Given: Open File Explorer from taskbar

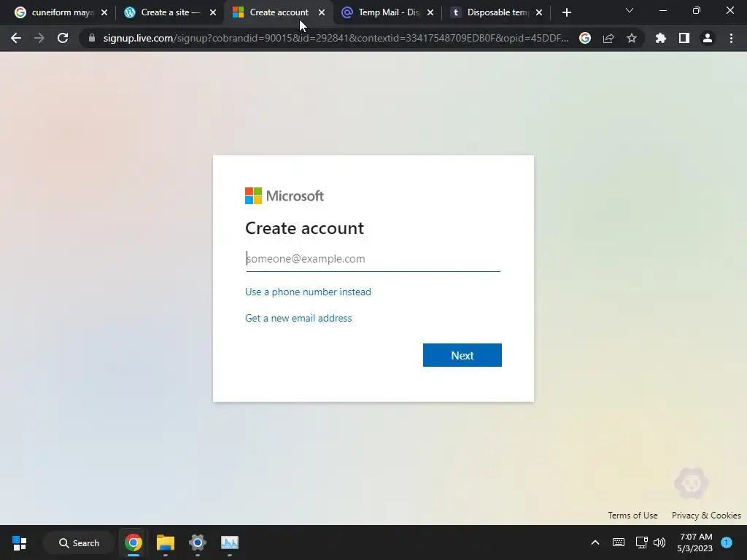Looking at the screenshot, I should [x=166, y=542].
